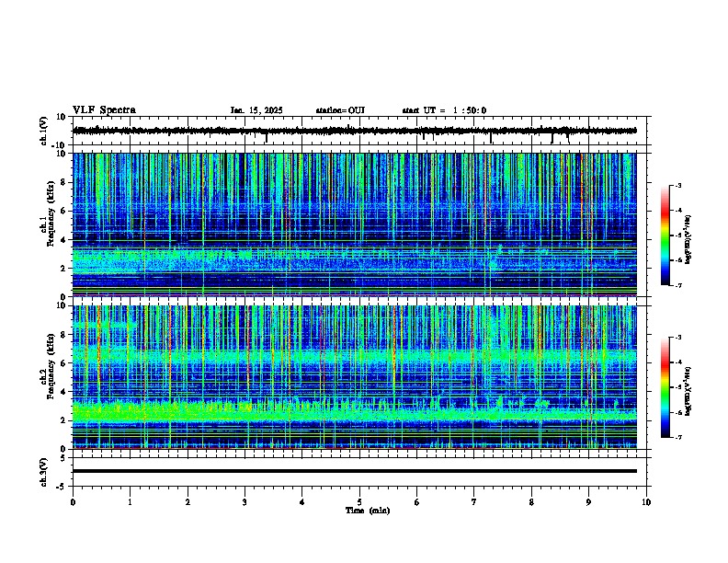Select the date text "Jan. 15, 2025"
Screen dimensions: 728x563
256,110
